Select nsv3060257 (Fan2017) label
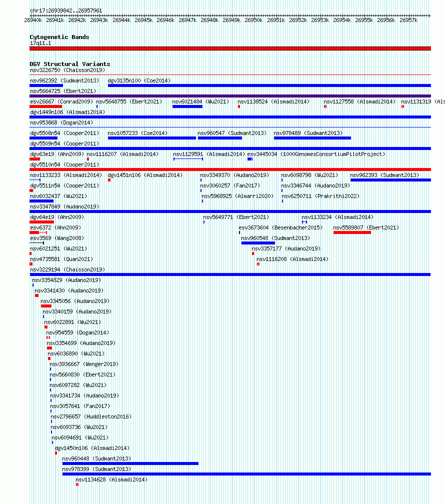 tap(230, 186)
